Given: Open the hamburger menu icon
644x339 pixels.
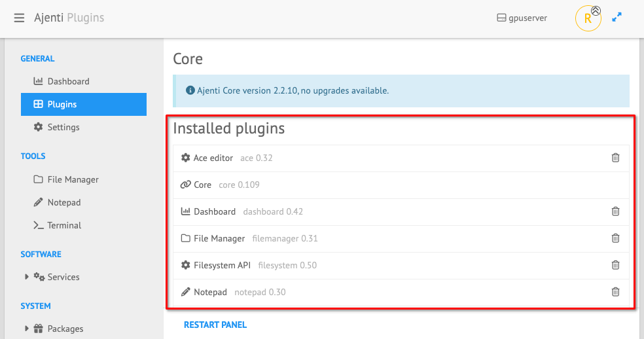Looking at the screenshot, I should click(x=19, y=18).
